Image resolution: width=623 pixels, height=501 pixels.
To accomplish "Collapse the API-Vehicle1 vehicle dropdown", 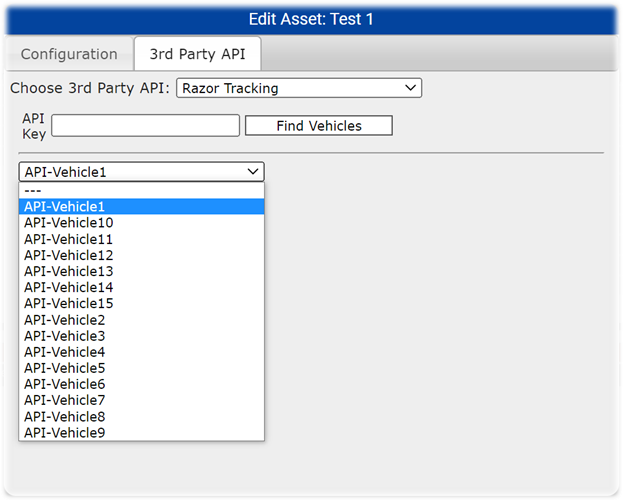I will pyautogui.click(x=141, y=172).
